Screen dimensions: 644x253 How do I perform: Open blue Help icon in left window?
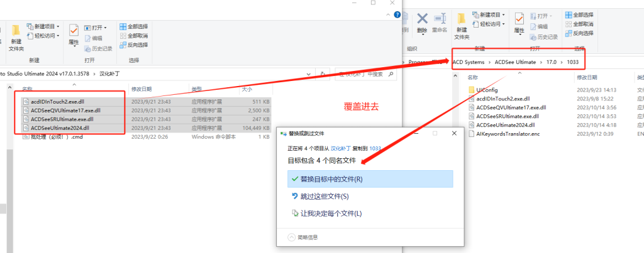pos(397,14)
